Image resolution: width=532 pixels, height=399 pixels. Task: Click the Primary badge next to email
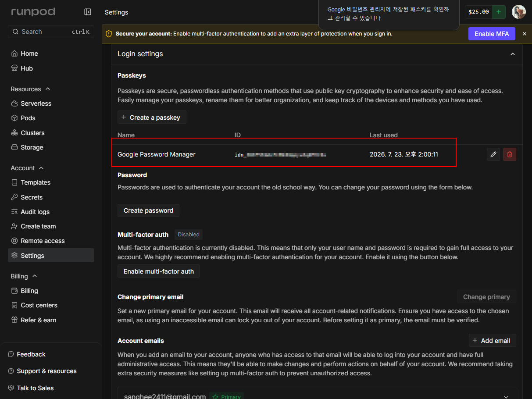click(226, 396)
